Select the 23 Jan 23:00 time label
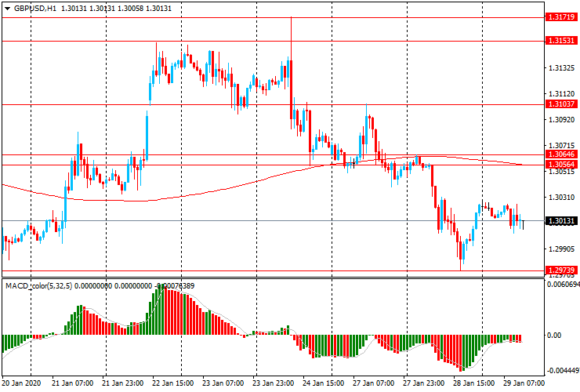The width and height of the screenshot is (580, 392). point(274,383)
